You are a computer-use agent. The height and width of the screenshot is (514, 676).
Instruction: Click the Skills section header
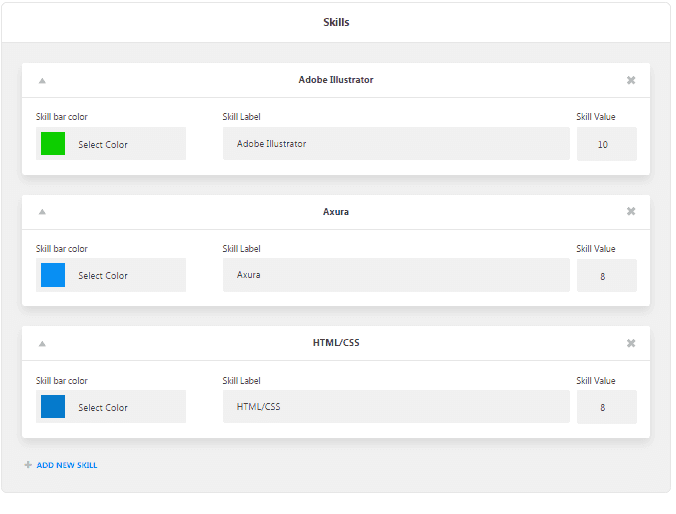tap(336, 22)
